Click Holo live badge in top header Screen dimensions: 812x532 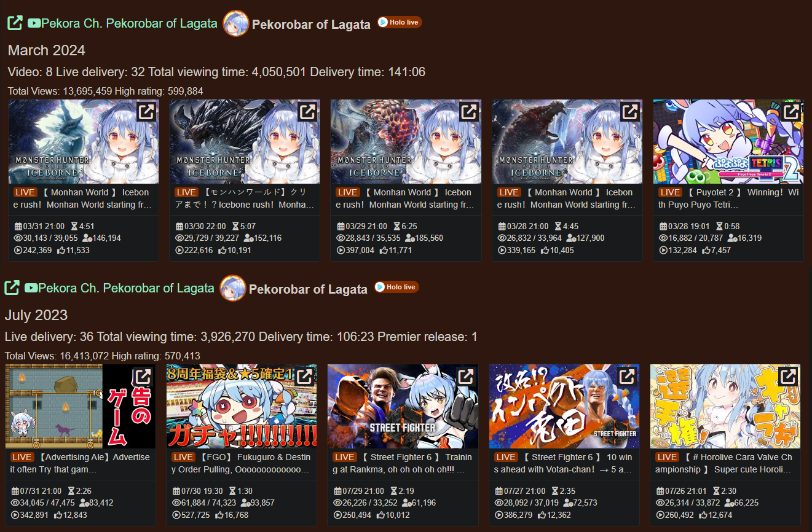399,22
